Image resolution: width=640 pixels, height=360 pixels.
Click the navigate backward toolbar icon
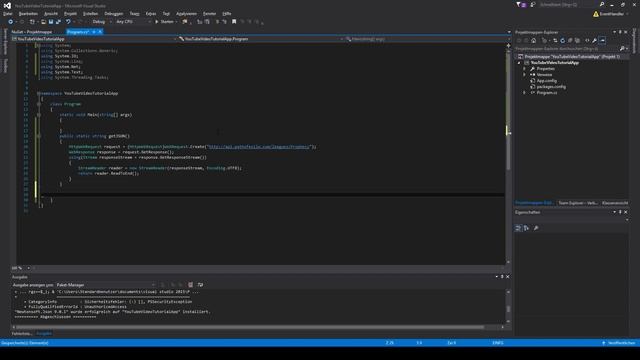(11, 22)
